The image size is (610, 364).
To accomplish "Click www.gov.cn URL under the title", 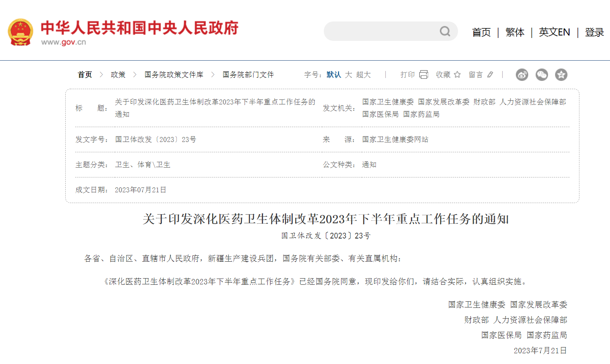I will [x=64, y=42].
